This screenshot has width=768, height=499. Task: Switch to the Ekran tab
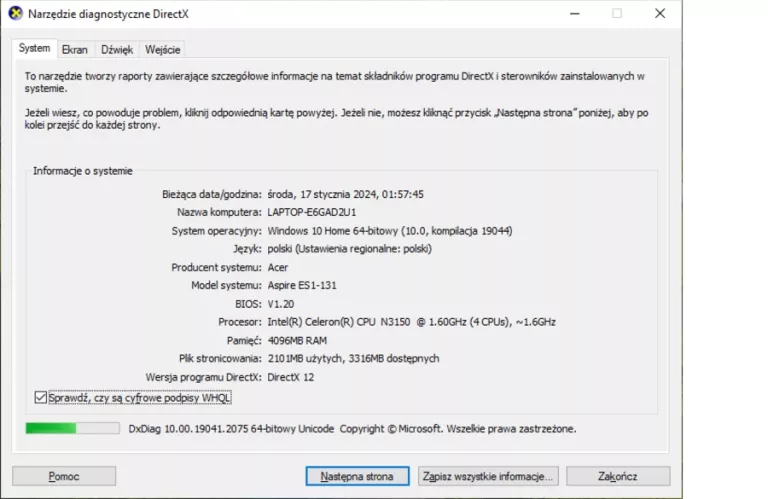74,49
